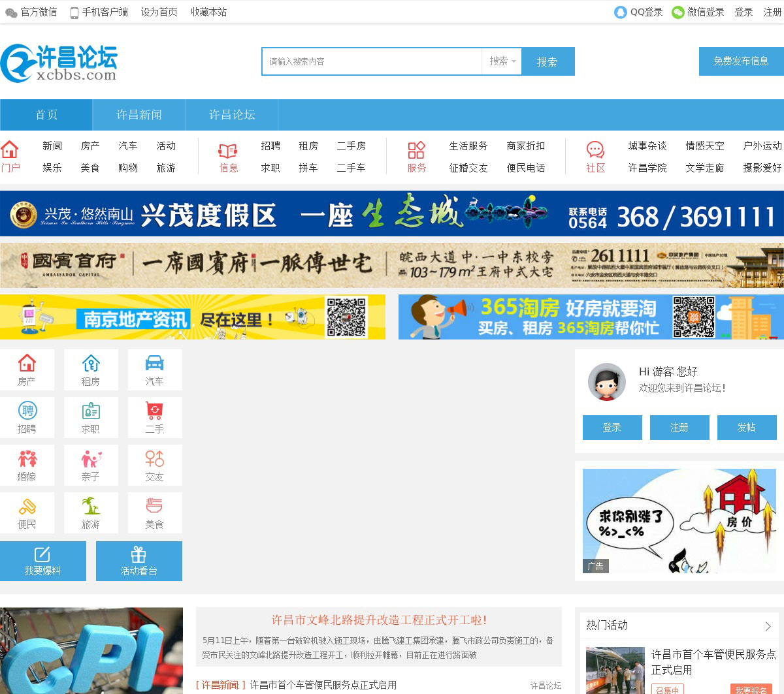
Task: Open the 生活服务 link
Action: coord(468,146)
